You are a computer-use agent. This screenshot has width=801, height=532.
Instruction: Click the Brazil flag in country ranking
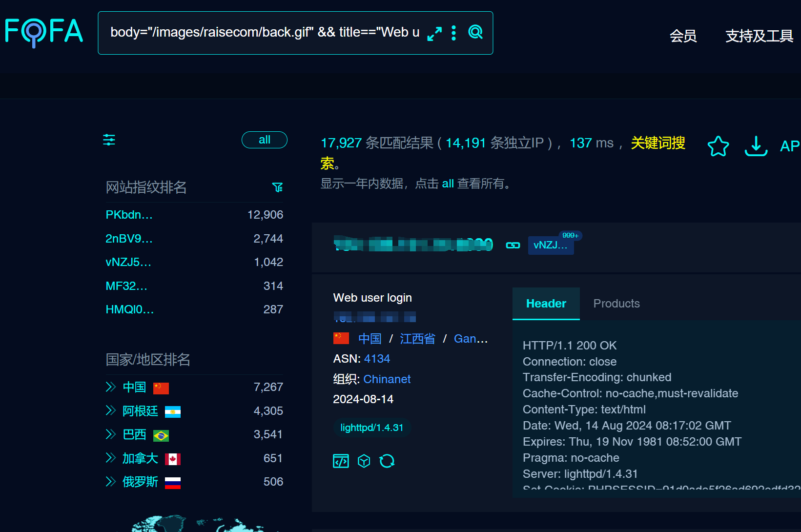point(161,435)
